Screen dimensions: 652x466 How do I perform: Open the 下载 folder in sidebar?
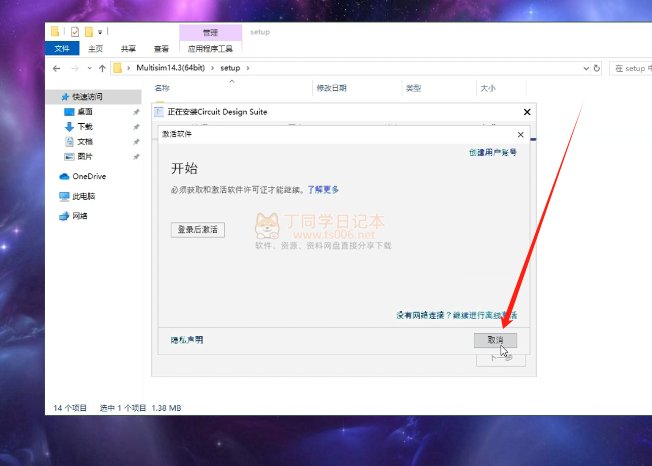(x=84, y=127)
